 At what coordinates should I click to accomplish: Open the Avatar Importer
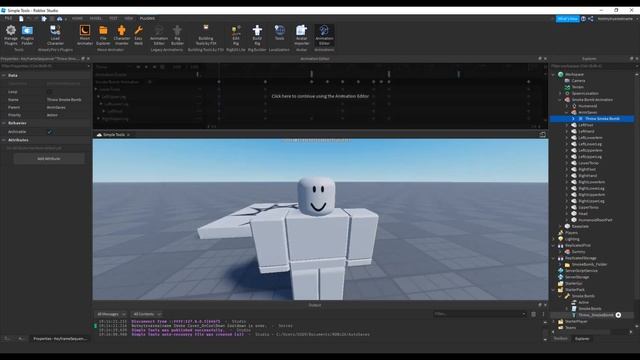[301, 35]
